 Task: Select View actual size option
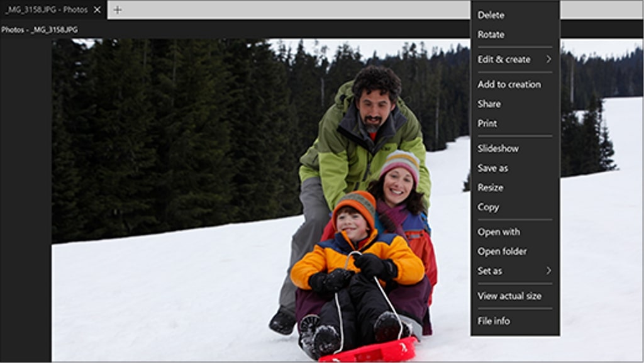(x=509, y=296)
